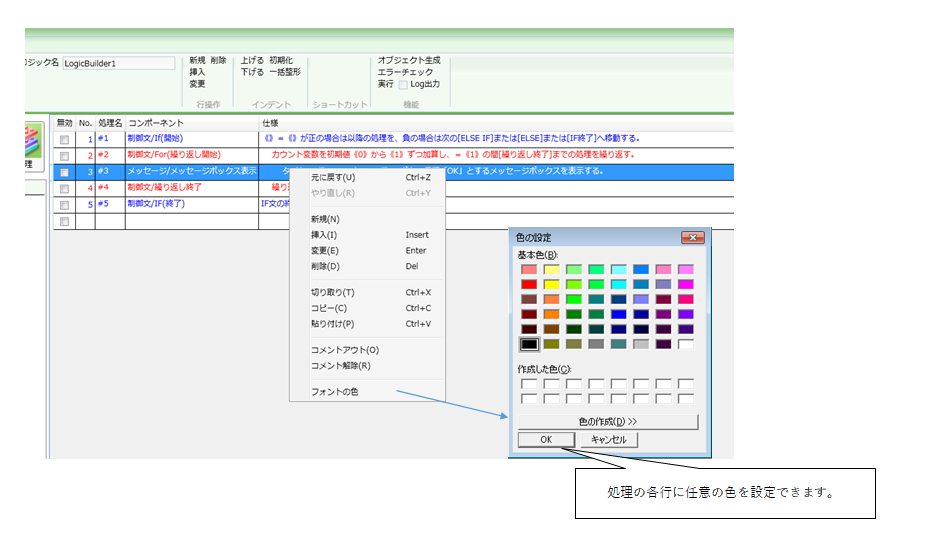Image resolution: width=934 pixels, height=559 pixels.
Task: Choose 貼り付け(P) in the context menu
Action: pyautogui.click(x=368, y=324)
